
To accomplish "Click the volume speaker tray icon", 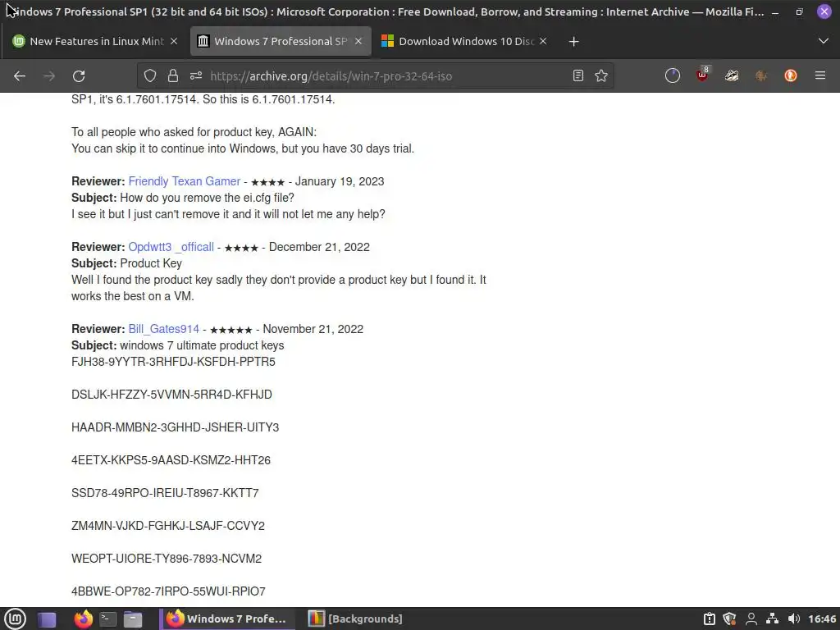I will point(794,619).
